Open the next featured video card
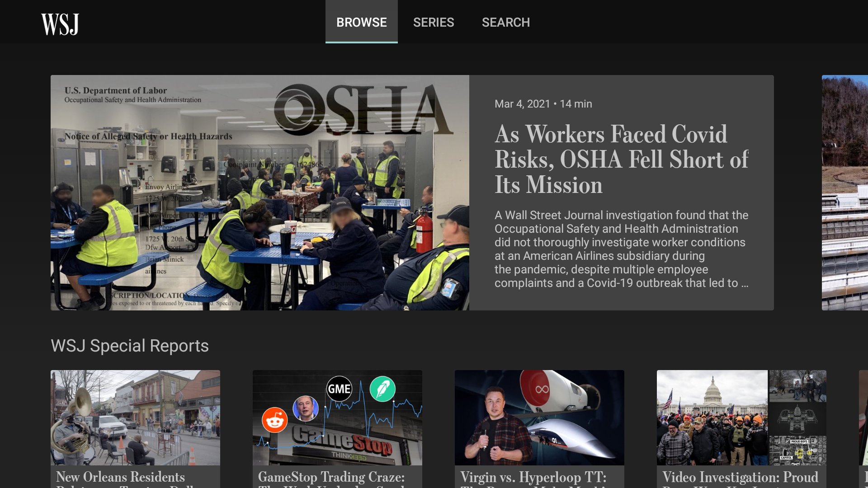Image resolution: width=868 pixels, height=488 pixels. (x=845, y=192)
